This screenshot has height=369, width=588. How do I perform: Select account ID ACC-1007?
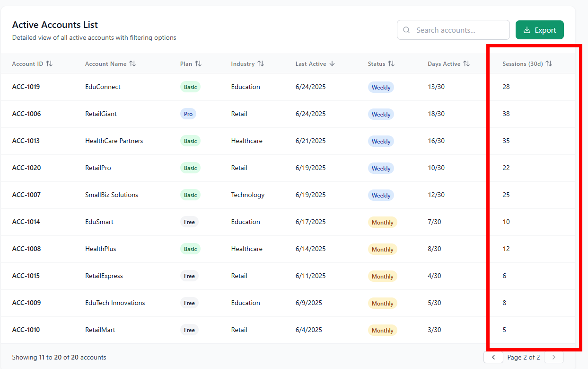[x=26, y=195]
